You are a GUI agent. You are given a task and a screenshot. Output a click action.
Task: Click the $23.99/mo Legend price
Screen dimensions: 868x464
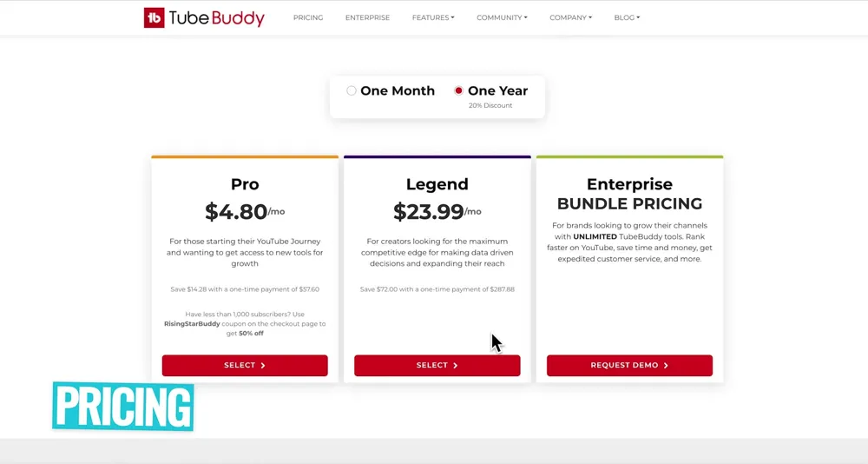(x=437, y=211)
